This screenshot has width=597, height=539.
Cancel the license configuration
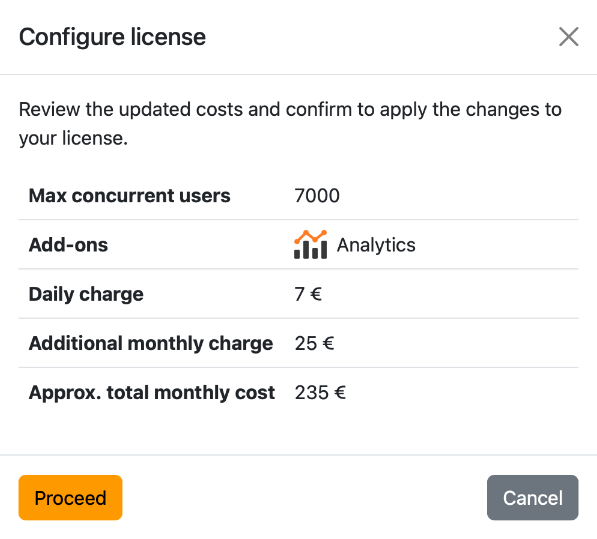[533, 498]
